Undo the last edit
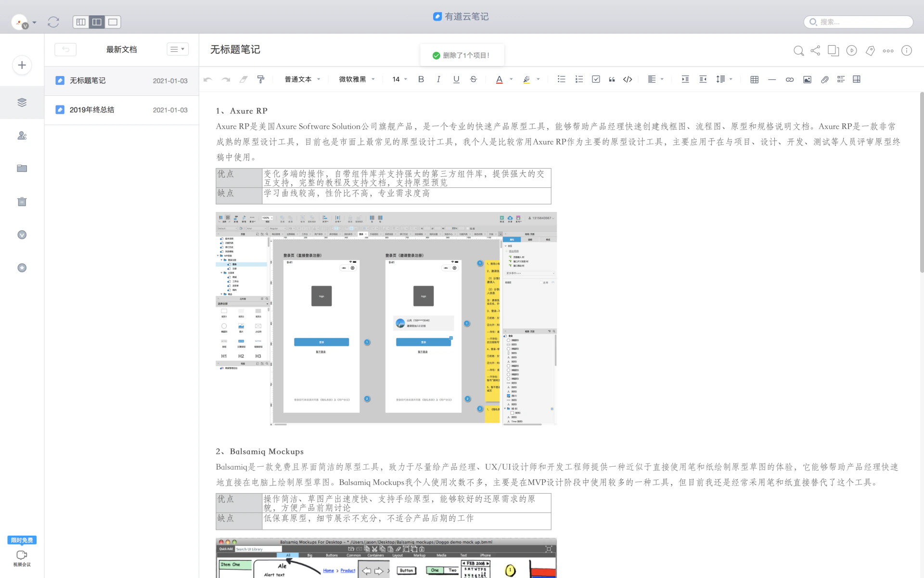The height and width of the screenshot is (578, 924). pos(208,79)
